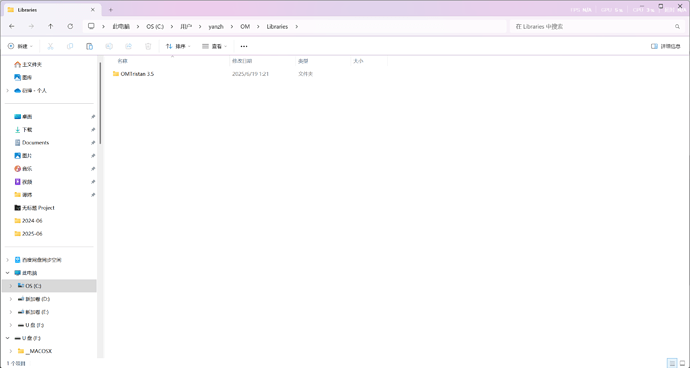Screen dimensions: 690x368
Task: Switch to details list view icon
Action: [x=672, y=363]
